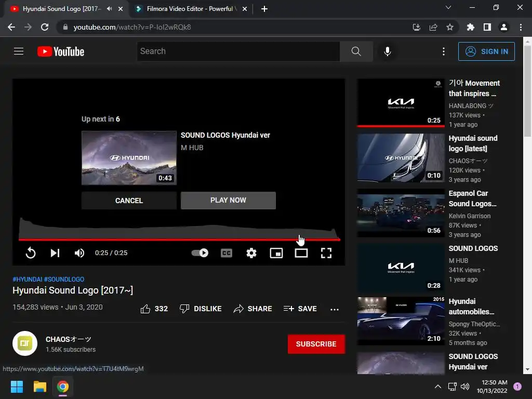Skip to next video in player

pyautogui.click(x=55, y=253)
